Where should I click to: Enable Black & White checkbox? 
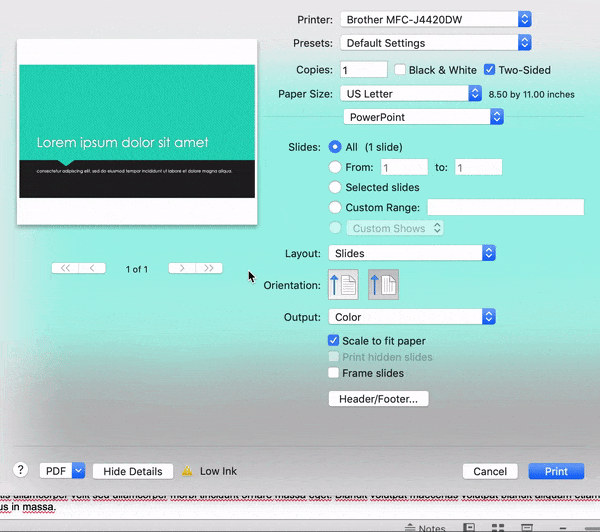399,70
